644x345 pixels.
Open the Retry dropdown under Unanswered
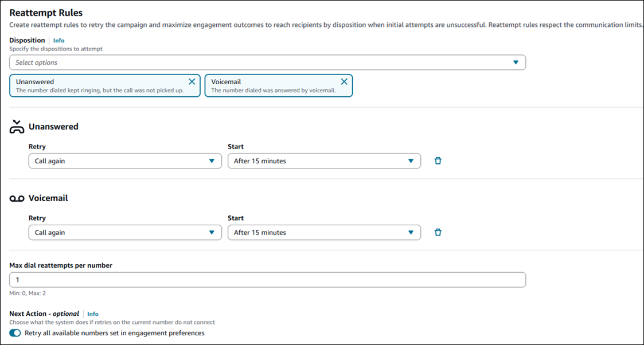[125, 161]
